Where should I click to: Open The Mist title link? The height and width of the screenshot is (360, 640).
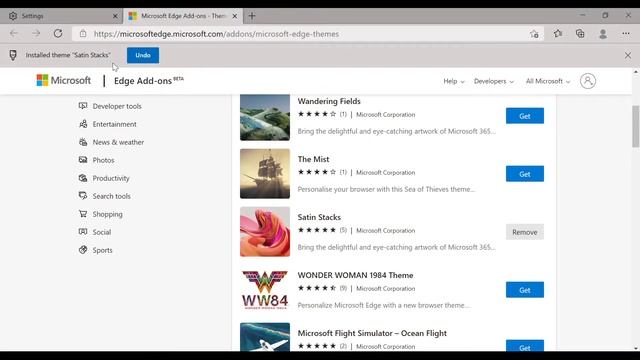click(313, 159)
